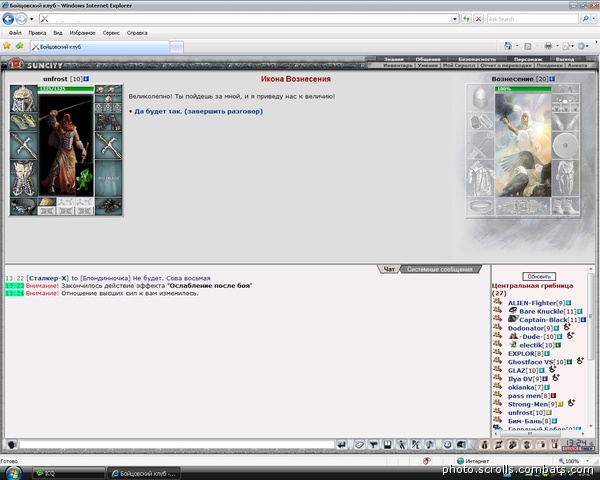Click the Обновить refresh list button
600x480 pixels.
pyautogui.click(x=539, y=276)
